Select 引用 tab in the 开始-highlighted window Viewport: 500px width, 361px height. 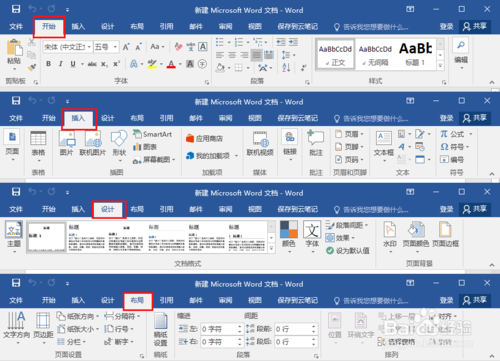[166, 27]
